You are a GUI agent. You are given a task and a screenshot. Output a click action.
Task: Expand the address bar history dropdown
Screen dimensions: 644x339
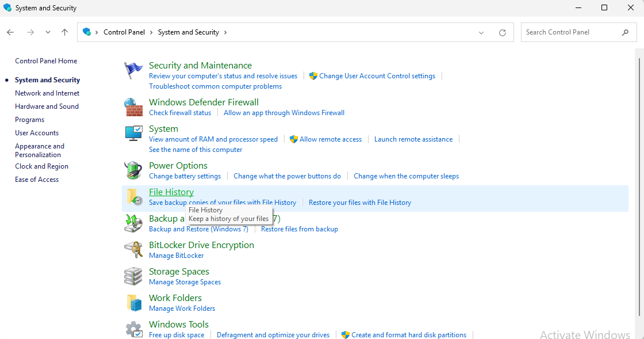pos(481,33)
